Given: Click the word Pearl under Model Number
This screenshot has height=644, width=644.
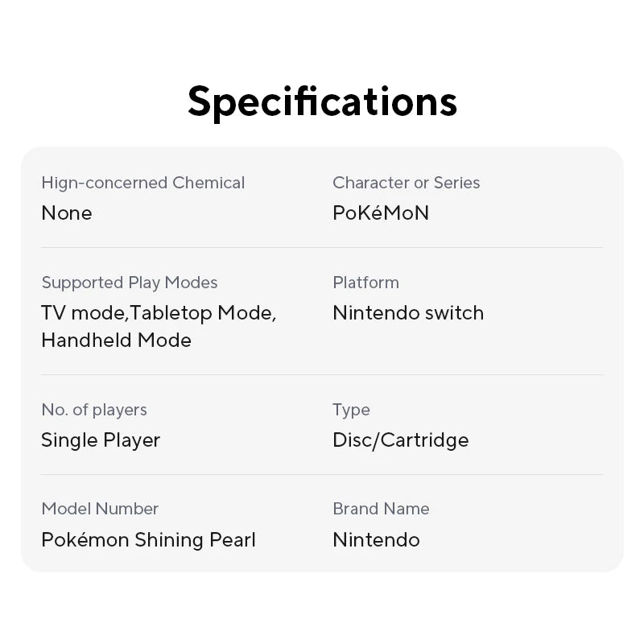Looking at the screenshot, I should coord(232,539).
